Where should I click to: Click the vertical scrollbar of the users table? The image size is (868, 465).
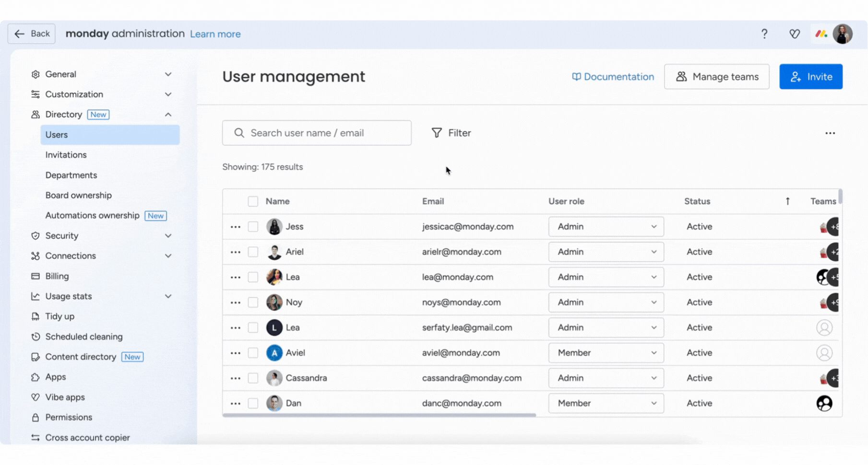point(840,197)
